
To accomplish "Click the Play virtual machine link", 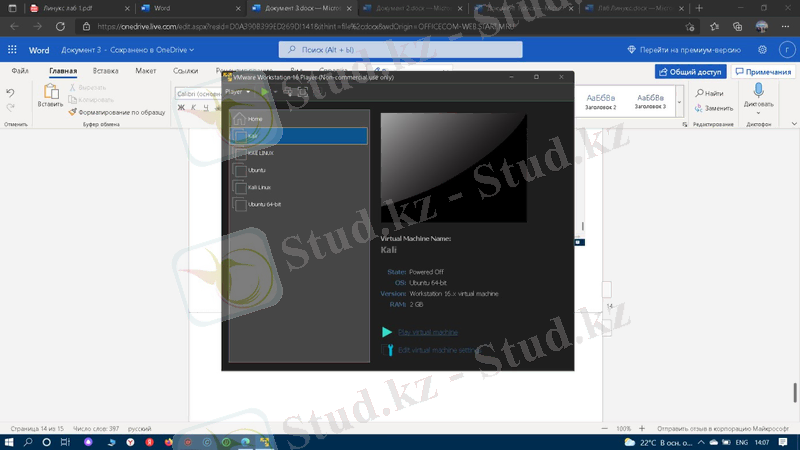I will 427,332.
